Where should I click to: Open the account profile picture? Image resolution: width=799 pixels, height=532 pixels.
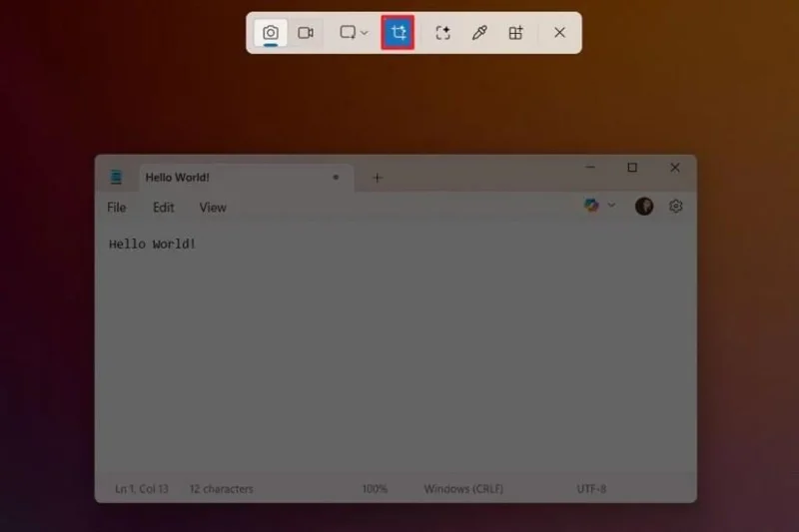pos(644,207)
